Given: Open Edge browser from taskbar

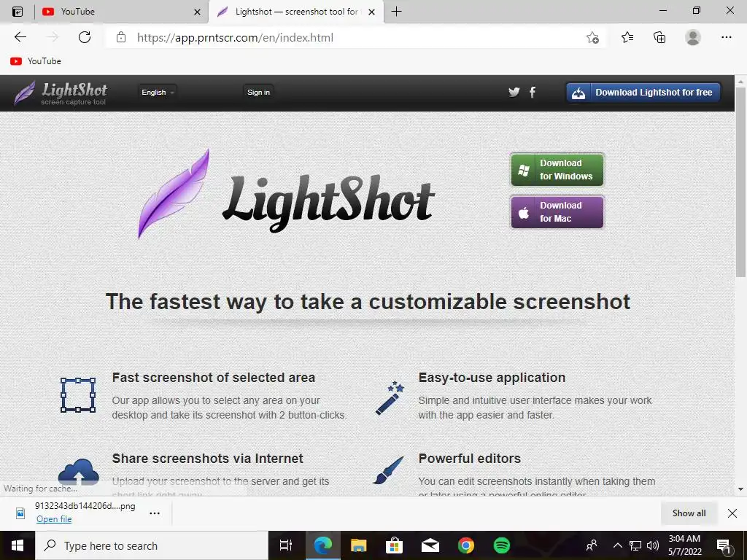Looking at the screenshot, I should (x=322, y=545).
